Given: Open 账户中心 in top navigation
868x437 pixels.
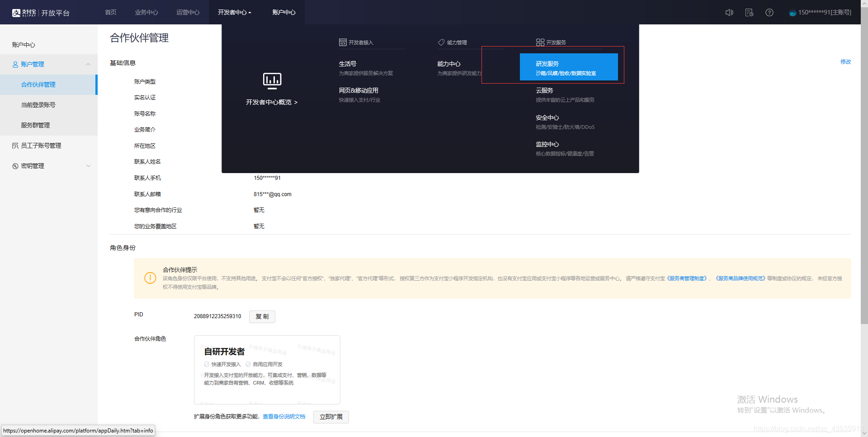Looking at the screenshot, I should [x=284, y=12].
